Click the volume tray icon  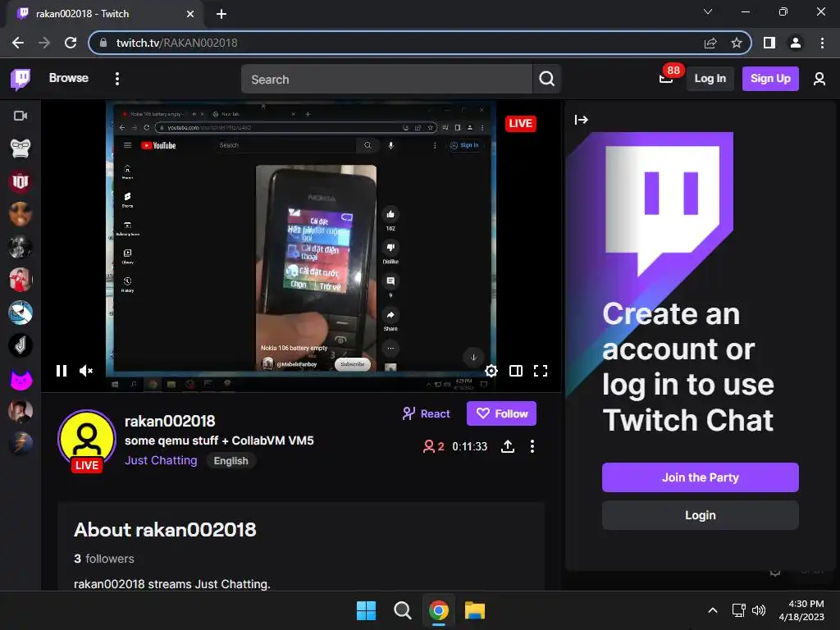click(x=758, y=610)
